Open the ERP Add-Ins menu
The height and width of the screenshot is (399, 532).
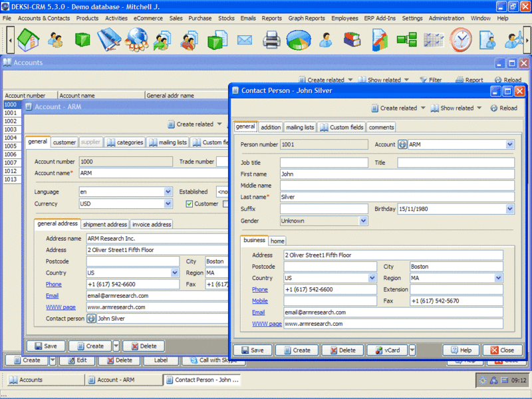pyautogui.click(x=380, y=19)
